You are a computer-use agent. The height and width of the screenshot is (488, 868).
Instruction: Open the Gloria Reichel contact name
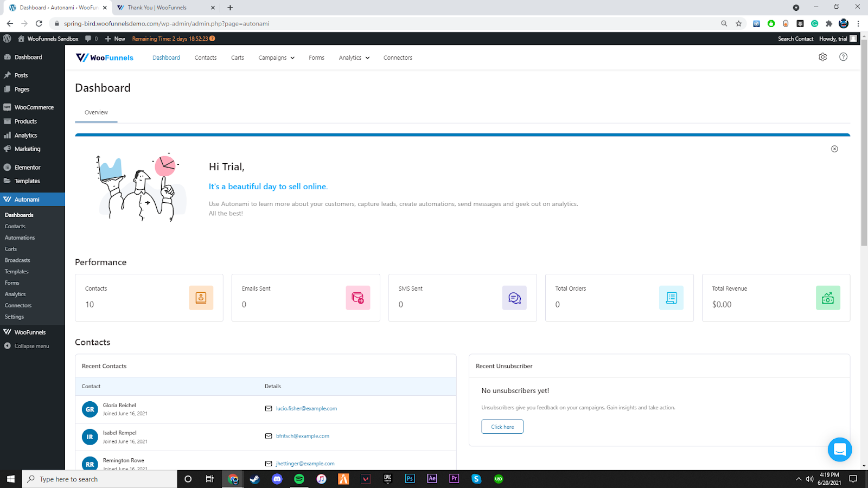point(119,405)
